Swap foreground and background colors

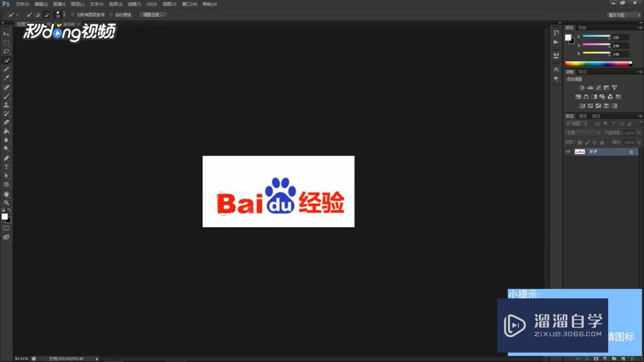9,210
